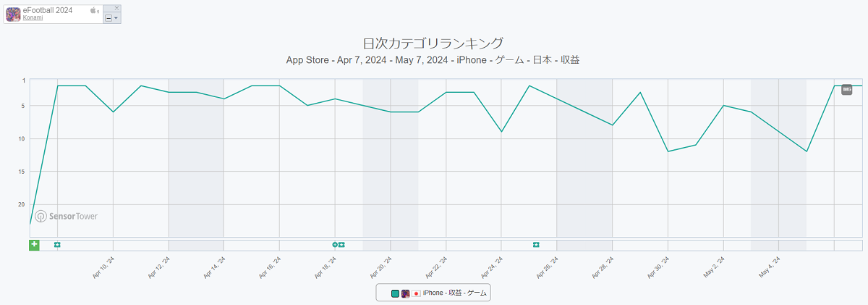Click the IMG export button on chart
This screenshot has width=868, height=305.
847,89
